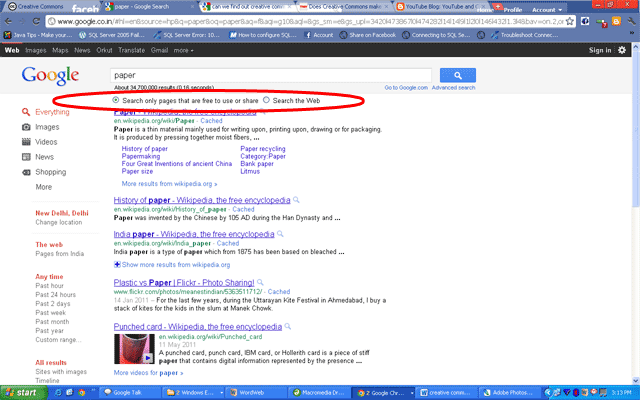
Task: Click the 'Go to Google.com' link
Action: pos(406,87)
